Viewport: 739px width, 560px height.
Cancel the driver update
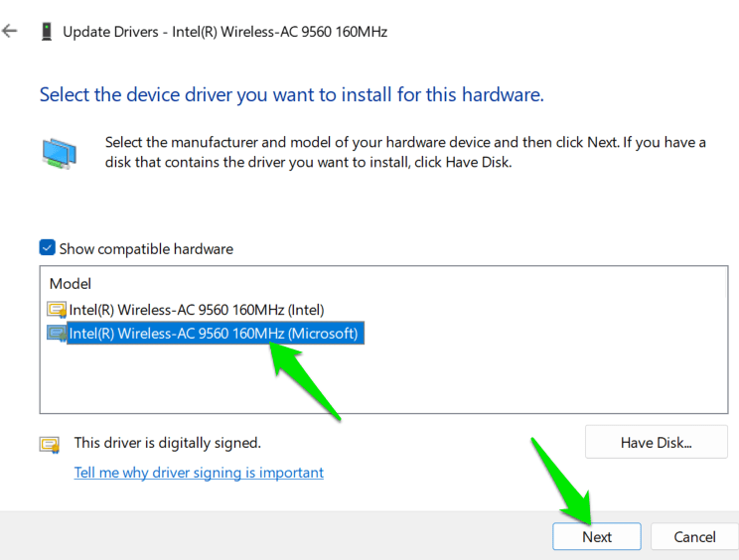(694, 536)
